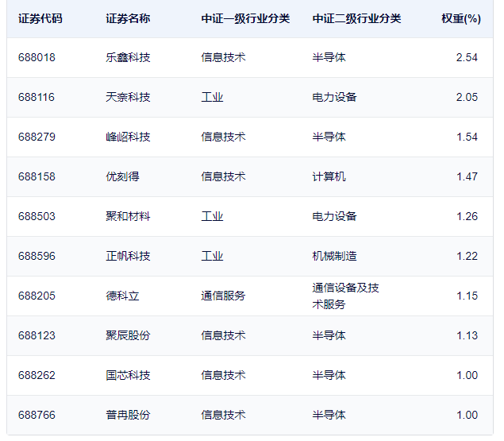Click weight value 1.13

tap(467, 336)
